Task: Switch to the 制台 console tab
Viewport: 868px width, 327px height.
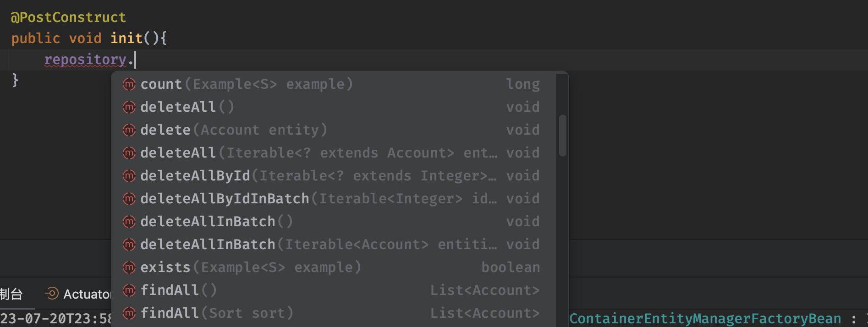Action: 11,294
